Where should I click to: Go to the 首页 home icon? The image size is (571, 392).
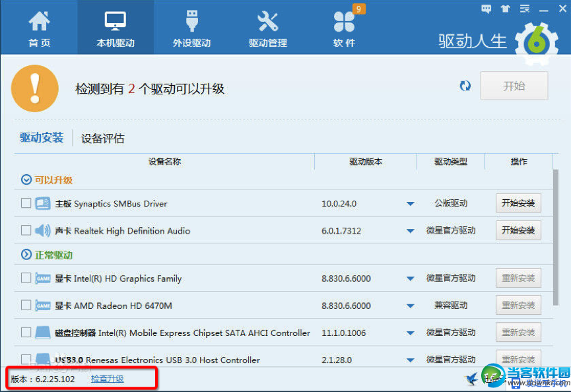(39, 28)
